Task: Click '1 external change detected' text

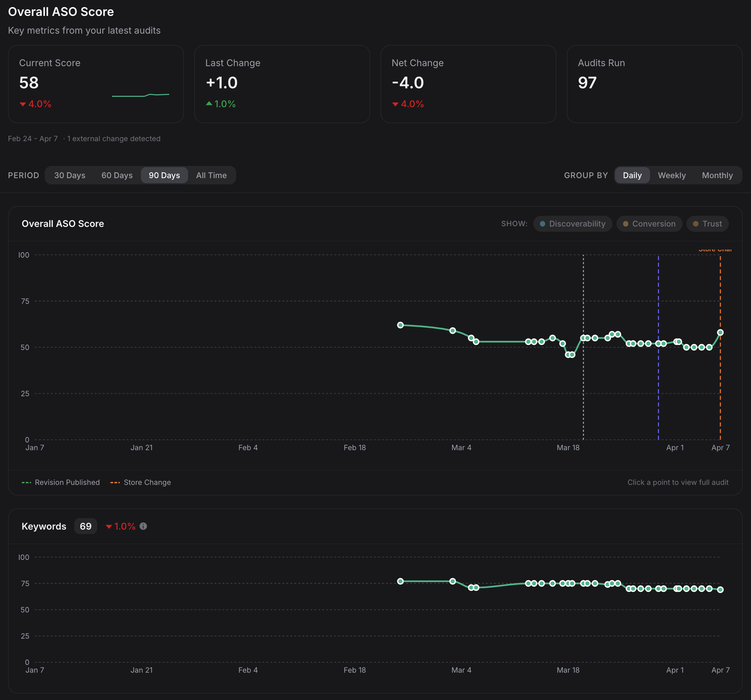Action: point(114,139)
